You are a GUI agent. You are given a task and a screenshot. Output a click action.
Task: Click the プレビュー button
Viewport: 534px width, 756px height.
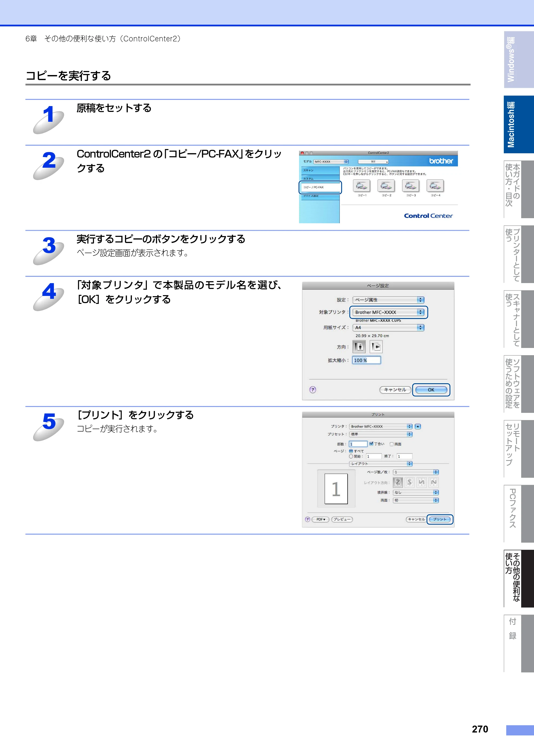342,519
